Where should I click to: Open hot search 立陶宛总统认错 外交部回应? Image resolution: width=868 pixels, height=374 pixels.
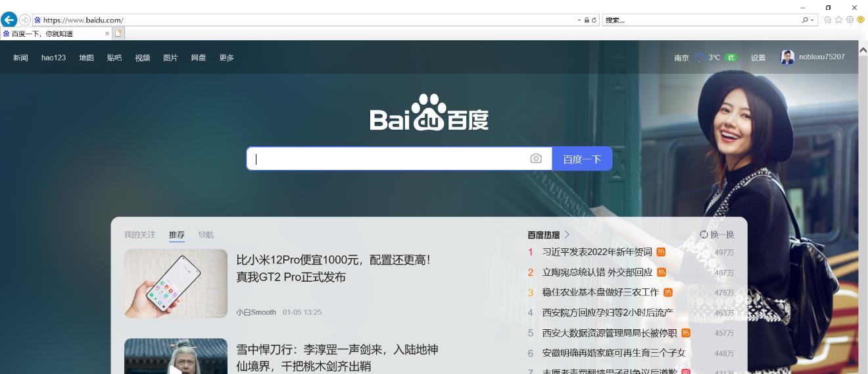(x=597, y=273)
